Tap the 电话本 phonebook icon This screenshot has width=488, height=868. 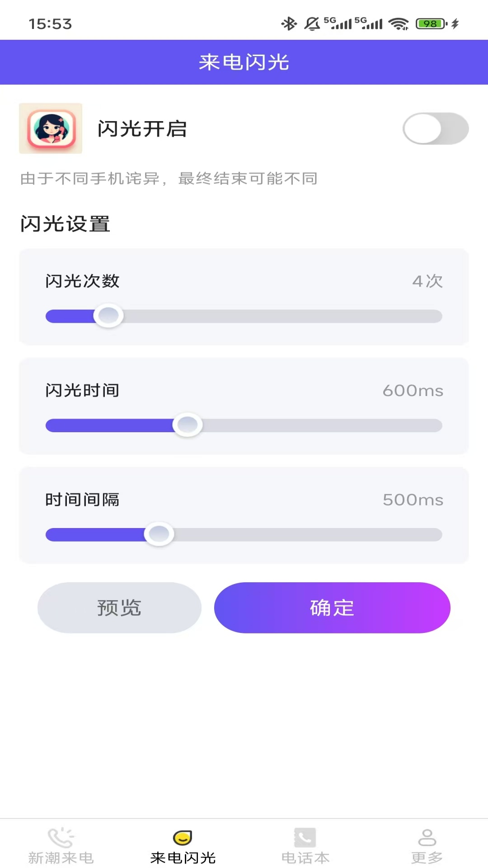click(x=305, y=838)
